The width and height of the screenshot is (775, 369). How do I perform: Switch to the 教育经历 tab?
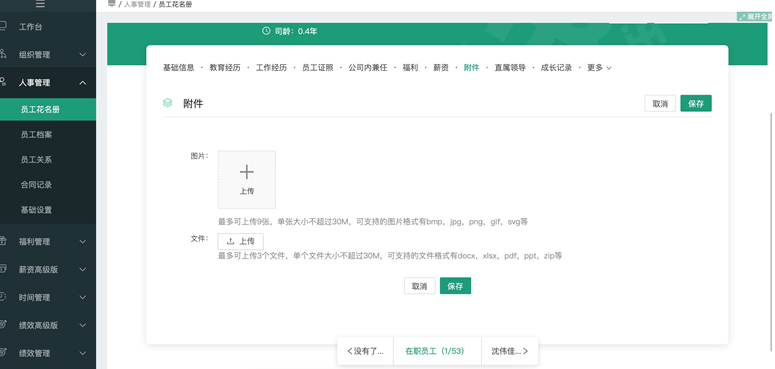click(x=225, y=68)
